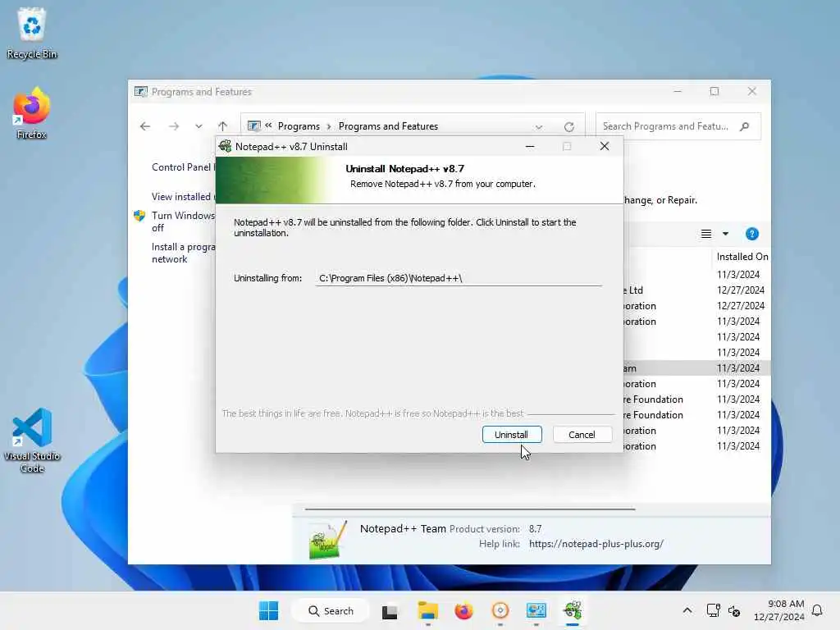Open File Explorer from the taskbar
The height and width of the screenshot is (630, 840).
427,610
